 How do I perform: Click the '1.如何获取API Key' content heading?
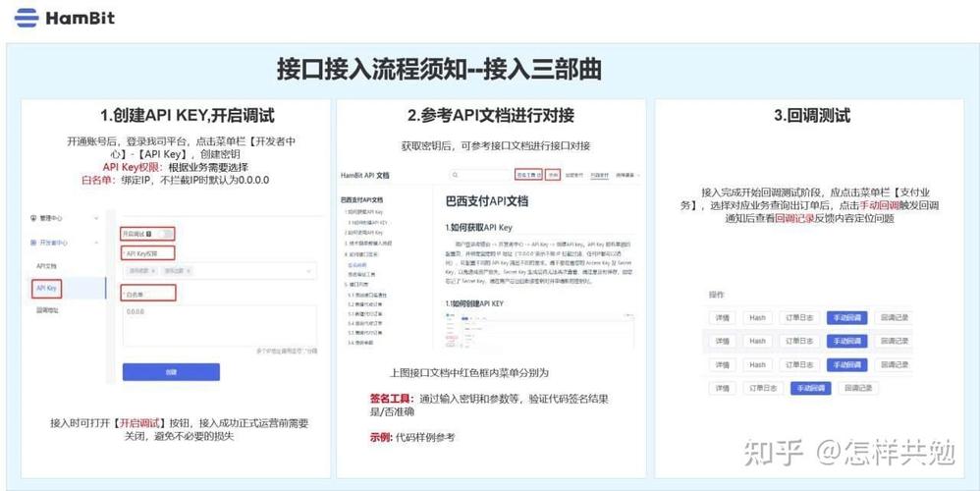point(479,228)
